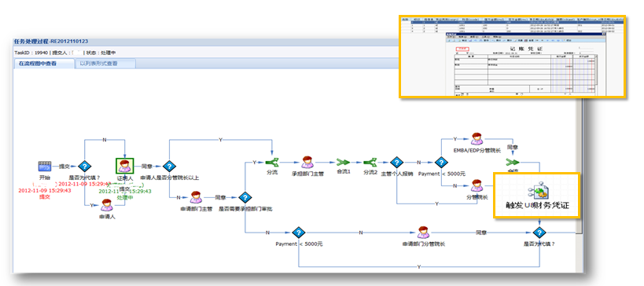The height and width of the screenshot is (286, 644).
Task: Select the 是否为代填 decision diamond near start
Action: pyautogui.click(x=84, y=167)
